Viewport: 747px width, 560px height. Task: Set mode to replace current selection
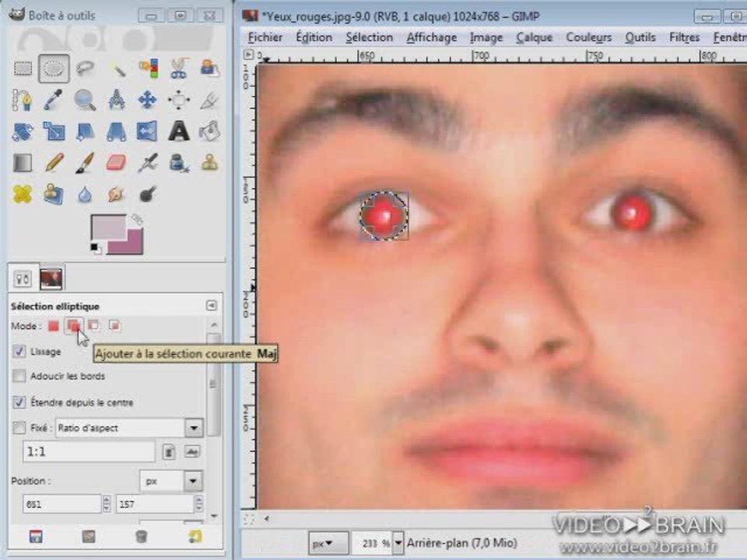pos(54,326)
